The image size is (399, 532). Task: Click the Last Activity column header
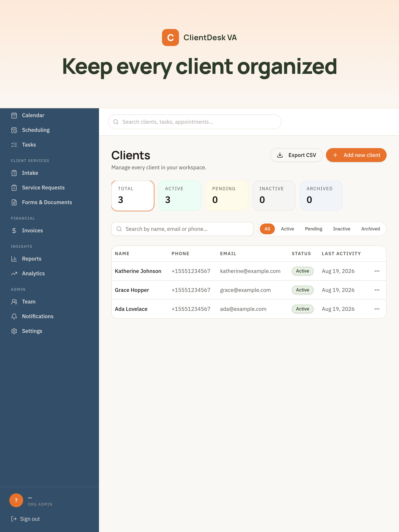pyautogui.click(x=341, y=254)
